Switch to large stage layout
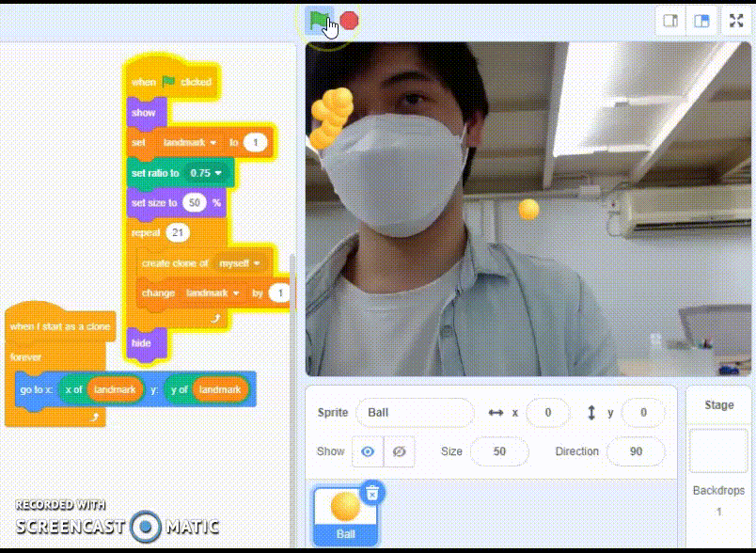The image size is (756, 553). pos(701,21)
